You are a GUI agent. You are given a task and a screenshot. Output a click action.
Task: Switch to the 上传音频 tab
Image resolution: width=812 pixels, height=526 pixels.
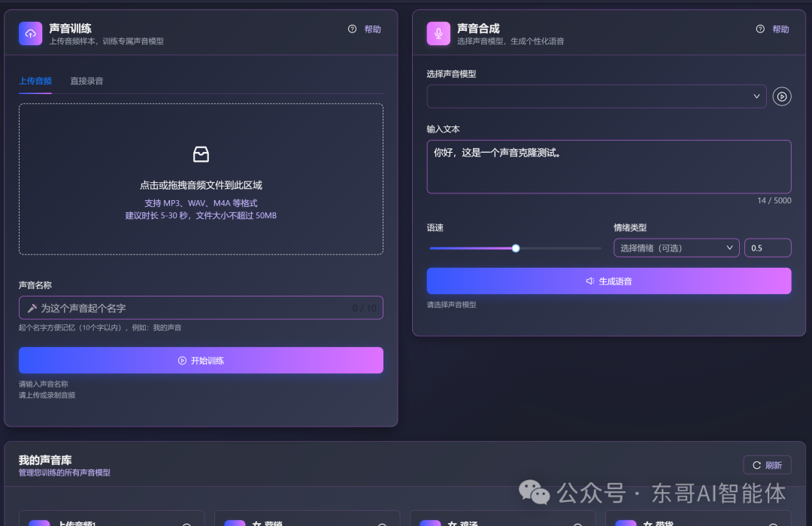(35, 81)
